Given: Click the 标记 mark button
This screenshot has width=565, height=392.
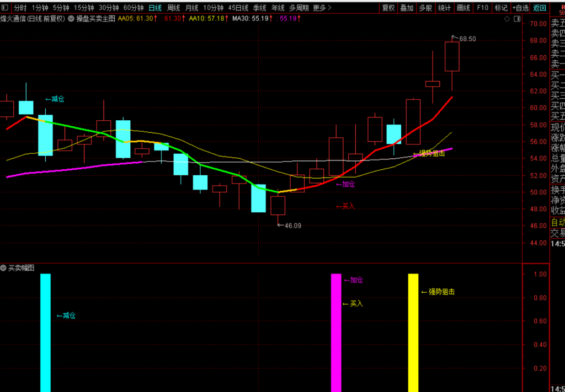Looking at the screenshot, I should 501,8.
